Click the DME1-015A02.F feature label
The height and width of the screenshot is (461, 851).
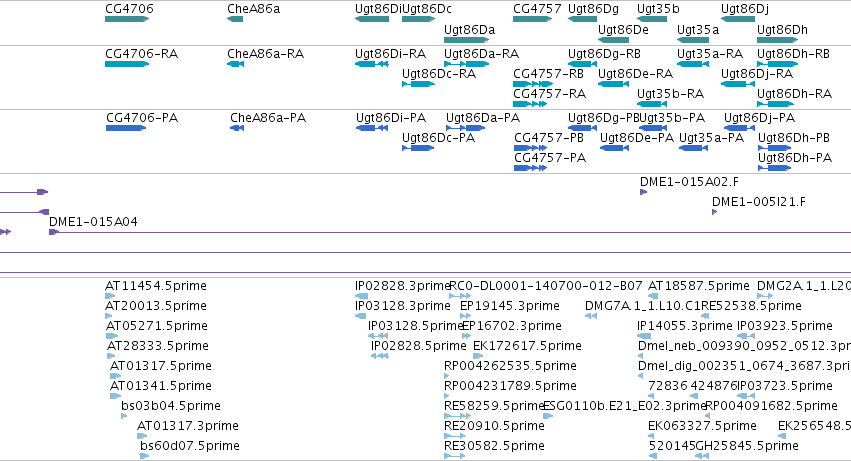tap(689, 182)
